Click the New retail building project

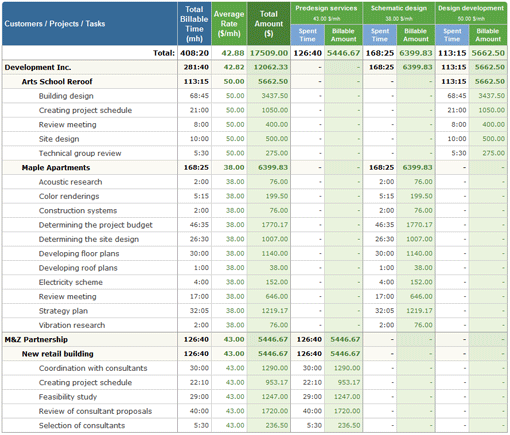58,354
